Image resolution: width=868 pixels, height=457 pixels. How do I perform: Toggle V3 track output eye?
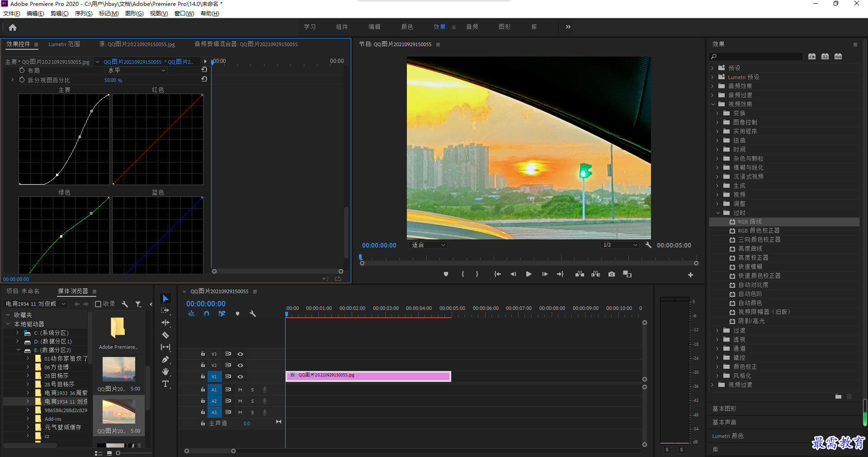click(241, 354)
